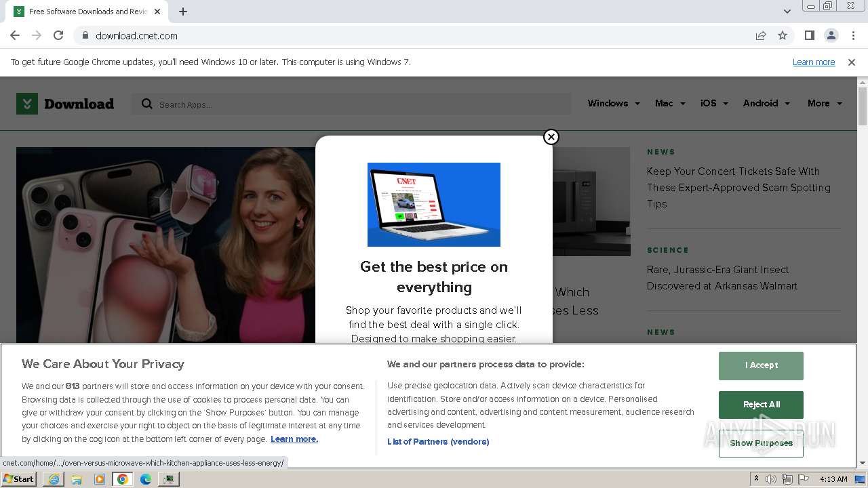The width and height of the screenshot is (868, 488).
Task: Focus the Search Apps input field
Action: 351,104
